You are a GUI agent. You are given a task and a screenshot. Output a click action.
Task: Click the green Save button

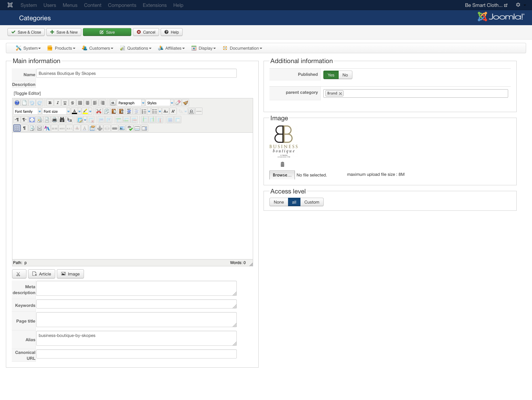click(x=107, y=32)
